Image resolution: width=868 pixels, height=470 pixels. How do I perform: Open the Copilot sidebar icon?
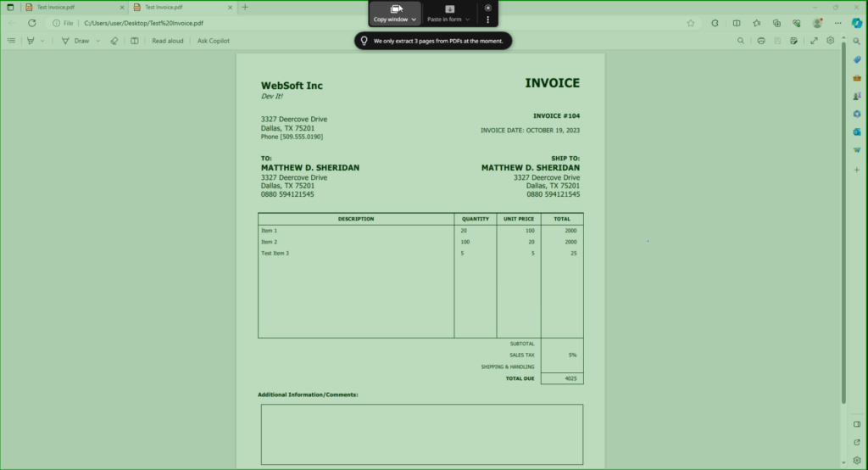pyautogui.click(x=857, y=23)
